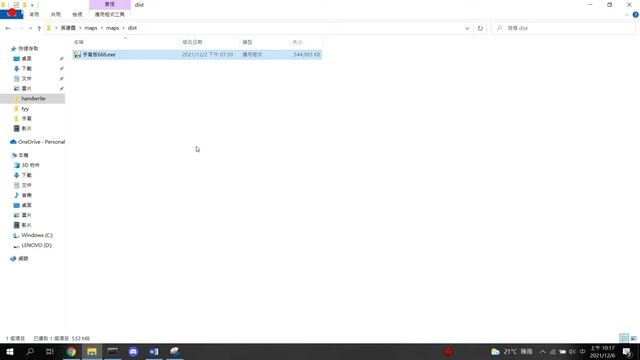Show hidden system tray icons chevron
Screen dimensions: 640x360
(x=542, y=352)
